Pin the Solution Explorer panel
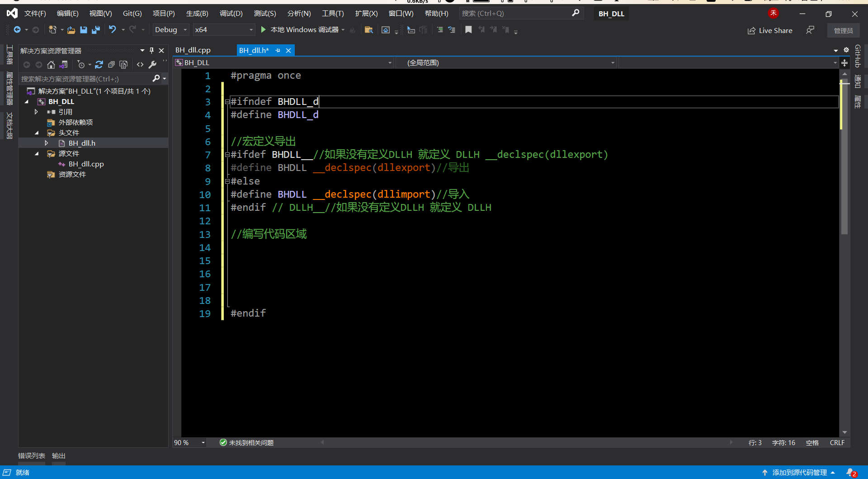The image size is (868, 479). tap(151, 50)
